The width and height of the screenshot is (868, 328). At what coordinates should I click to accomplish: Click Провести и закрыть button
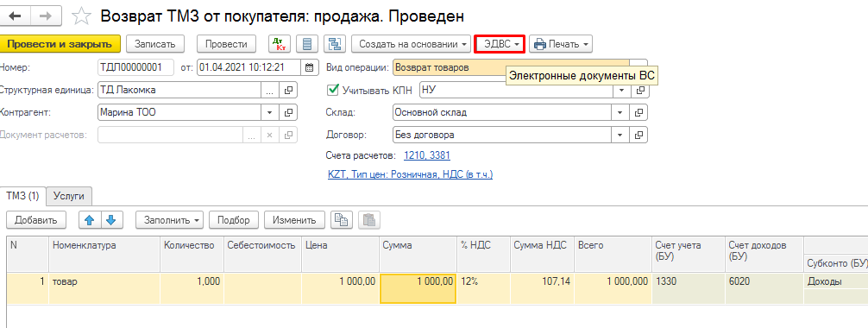60,44
